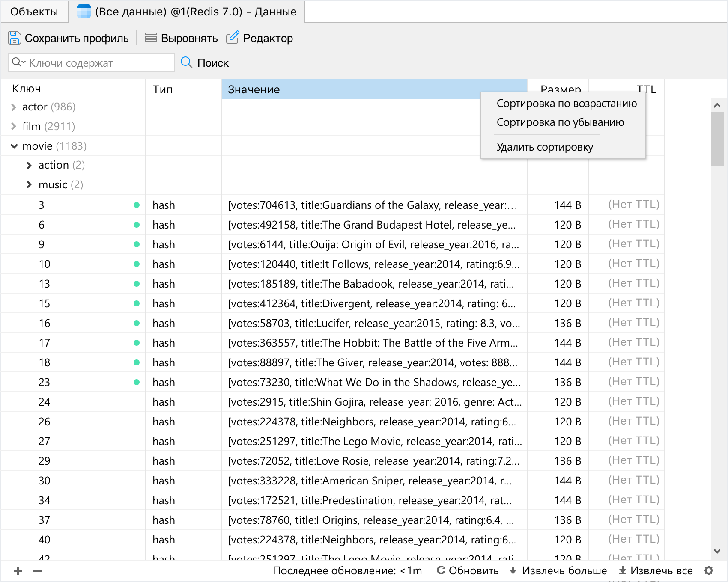The height and width of the screenshot is (582, 728).
Task: Select key 24 row
Action: (332, 402)
